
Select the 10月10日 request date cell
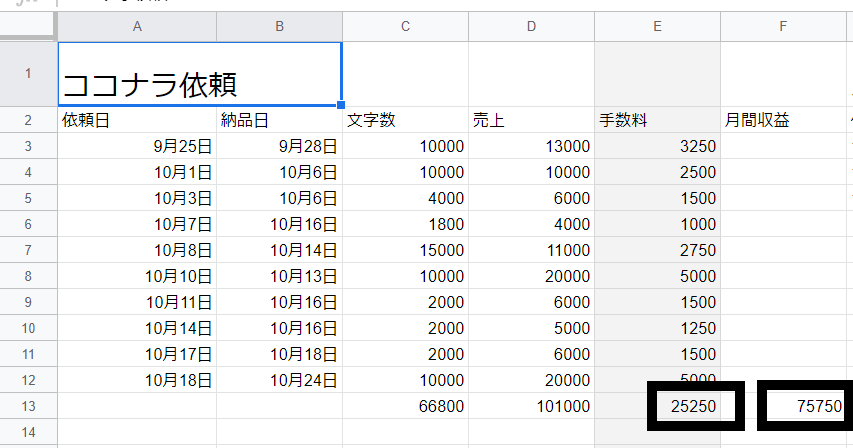point(137,276)
